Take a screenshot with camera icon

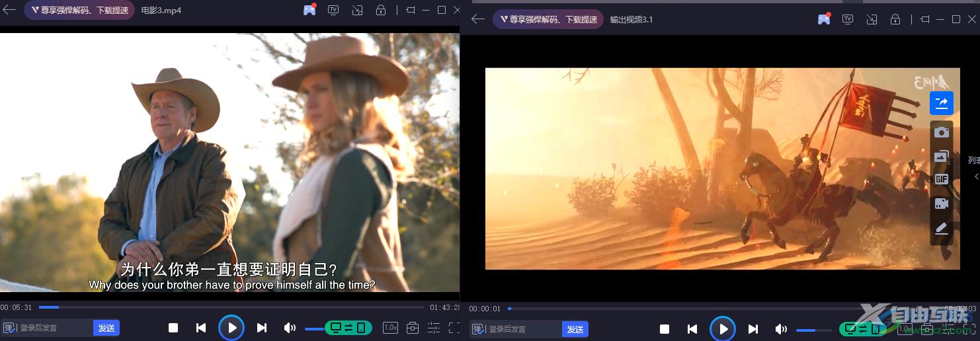942,132
